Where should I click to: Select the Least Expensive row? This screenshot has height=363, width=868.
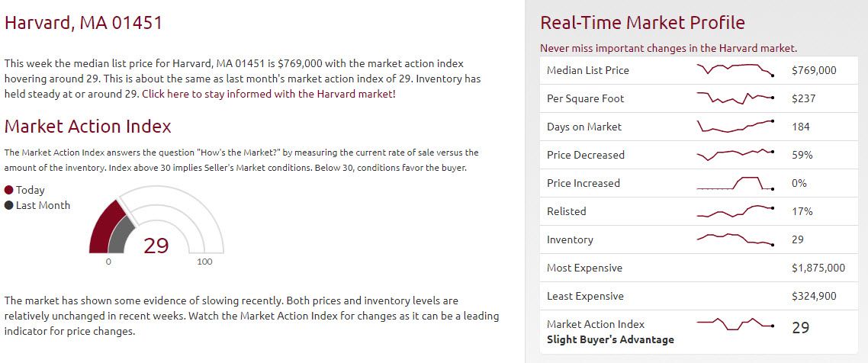[x=699, y=296]
